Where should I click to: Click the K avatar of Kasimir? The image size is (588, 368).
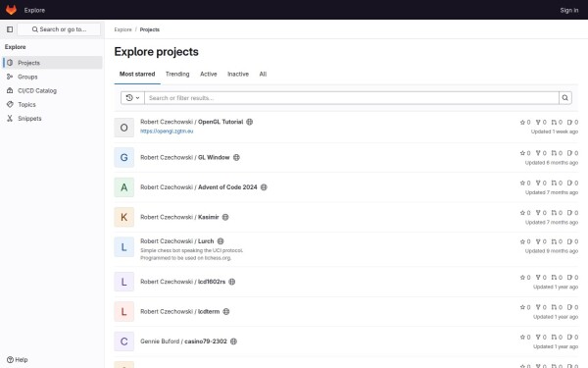pos(124,217)
